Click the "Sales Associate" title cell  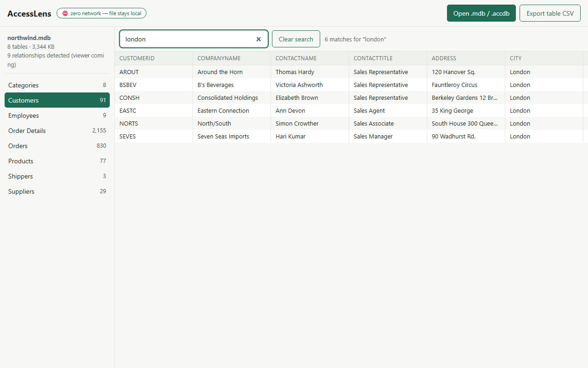(388, 123)
